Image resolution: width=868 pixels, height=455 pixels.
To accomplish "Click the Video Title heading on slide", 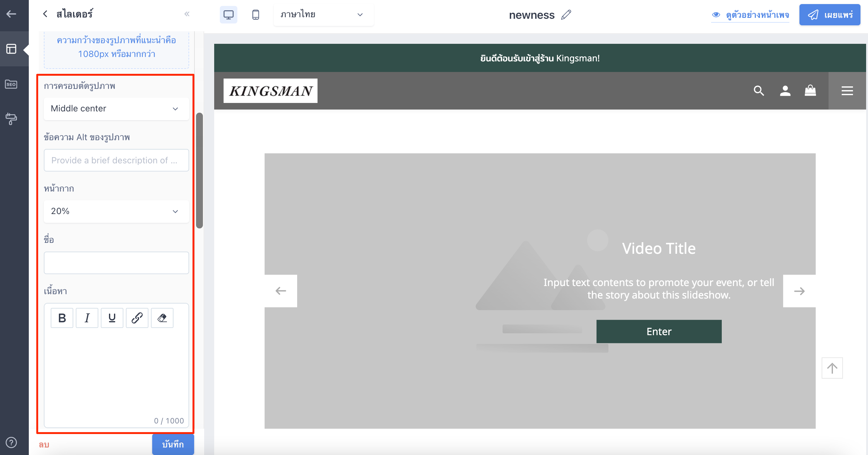I will 659,248.
